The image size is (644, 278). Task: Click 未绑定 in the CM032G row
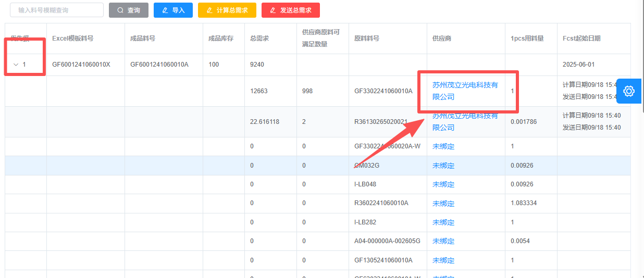point(443,166)
